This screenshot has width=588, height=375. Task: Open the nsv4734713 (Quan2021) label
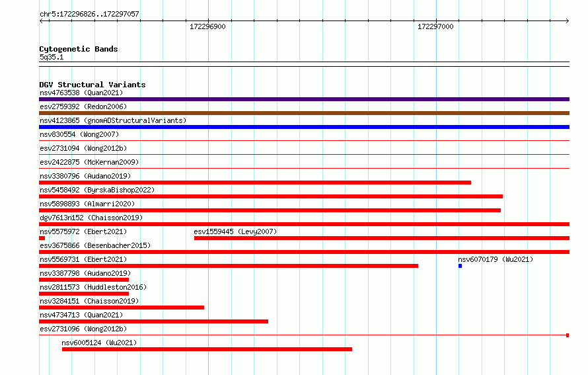81,315
